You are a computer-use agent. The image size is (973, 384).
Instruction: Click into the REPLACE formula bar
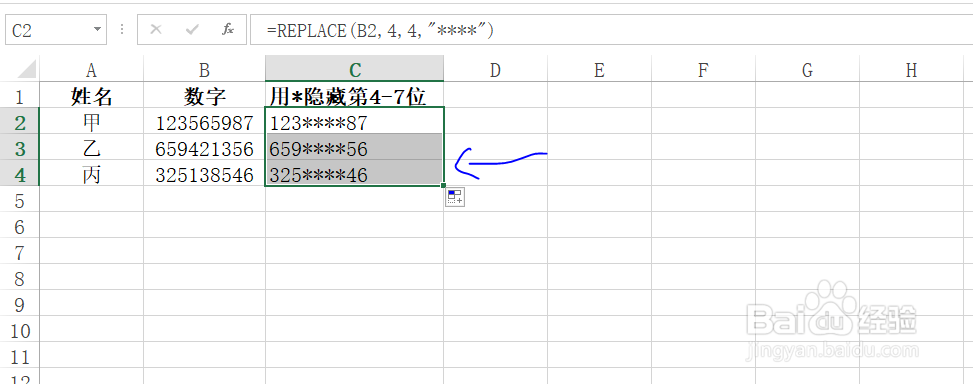click(x=611, y=30)
